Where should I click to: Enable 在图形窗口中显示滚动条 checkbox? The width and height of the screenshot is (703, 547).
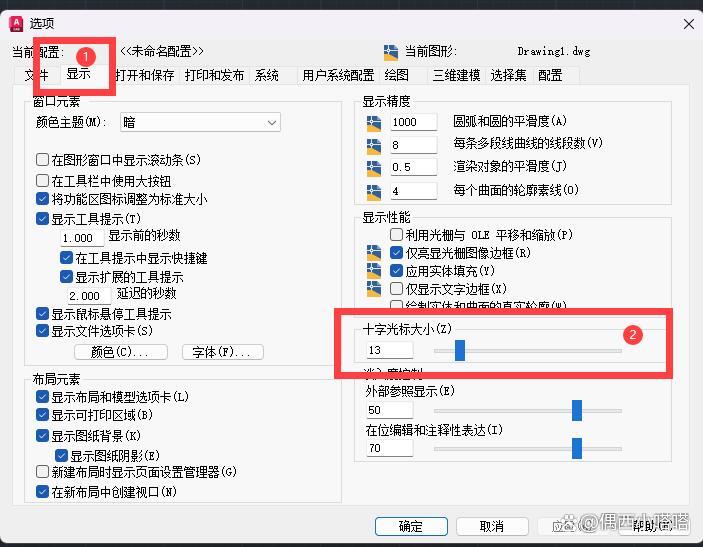pos(42,160)
